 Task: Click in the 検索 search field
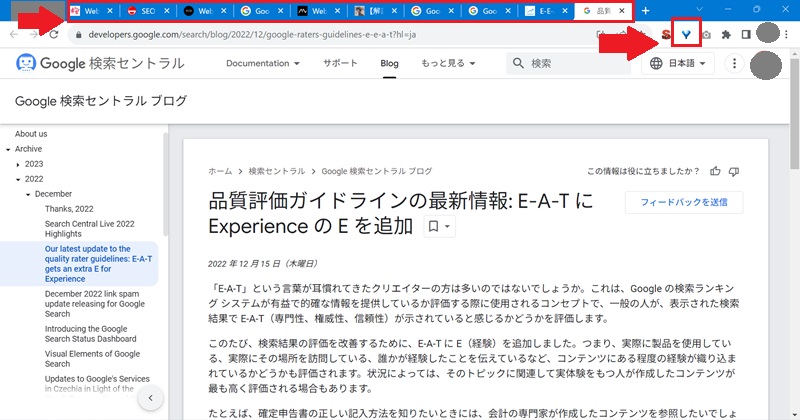click(568, 63)
